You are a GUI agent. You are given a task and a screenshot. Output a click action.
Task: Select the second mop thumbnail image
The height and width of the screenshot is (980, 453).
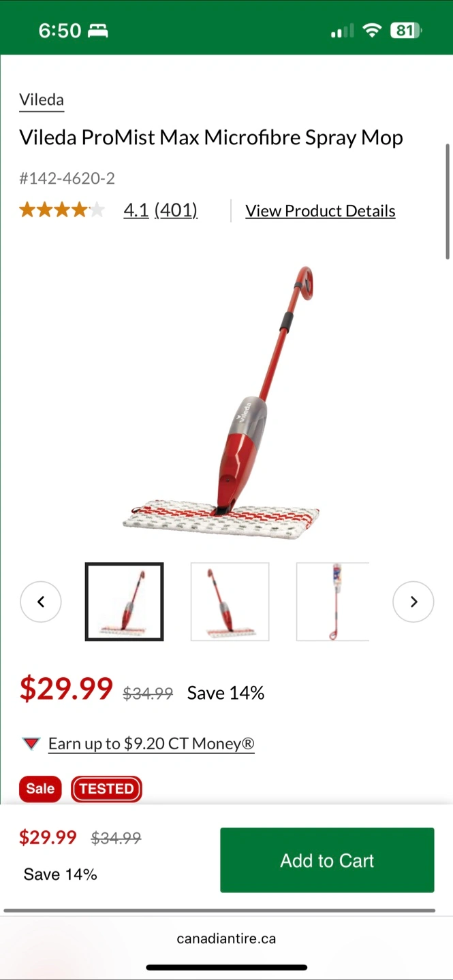click(230, 602)
